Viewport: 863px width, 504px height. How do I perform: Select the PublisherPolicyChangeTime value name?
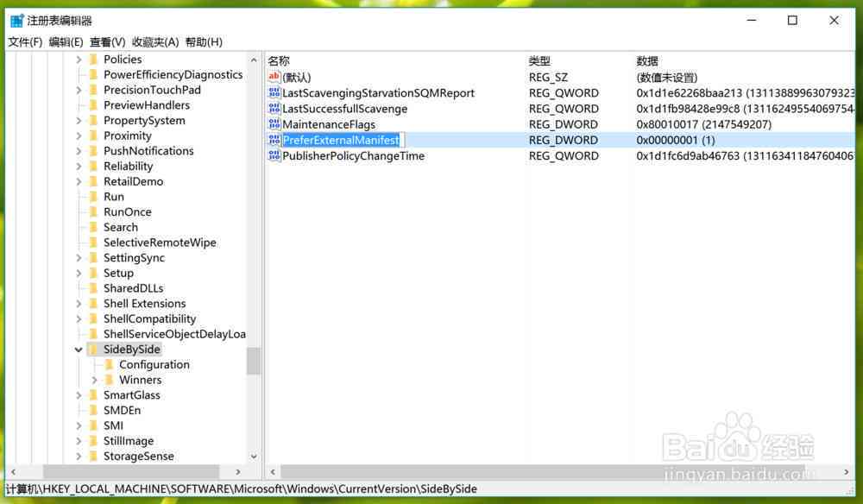coord(353,155)
